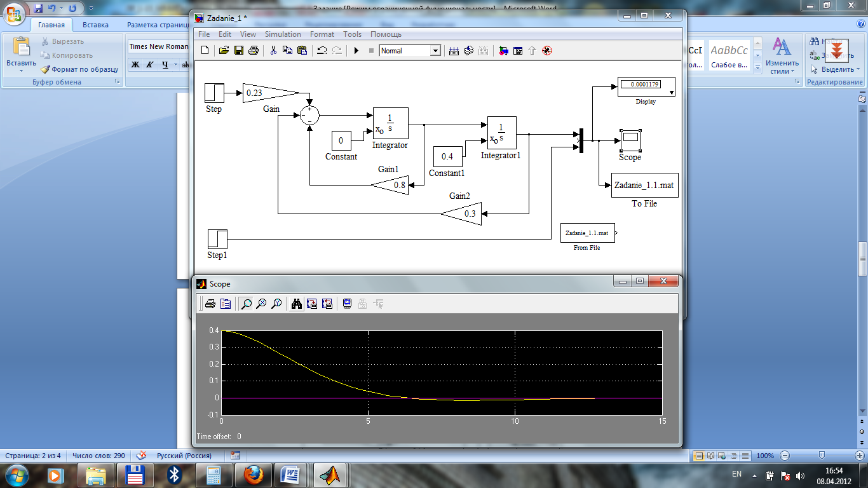Click Word's zoom slider handle
This screenshot has height=488, width=868.
822,456
